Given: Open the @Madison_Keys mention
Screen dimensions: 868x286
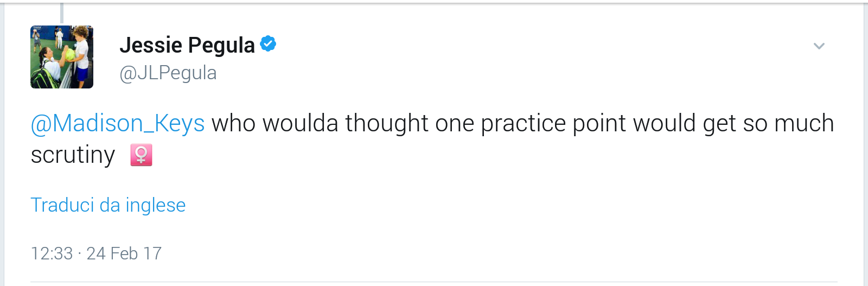Looking at the screenshot, I should (x=118, y=123).
